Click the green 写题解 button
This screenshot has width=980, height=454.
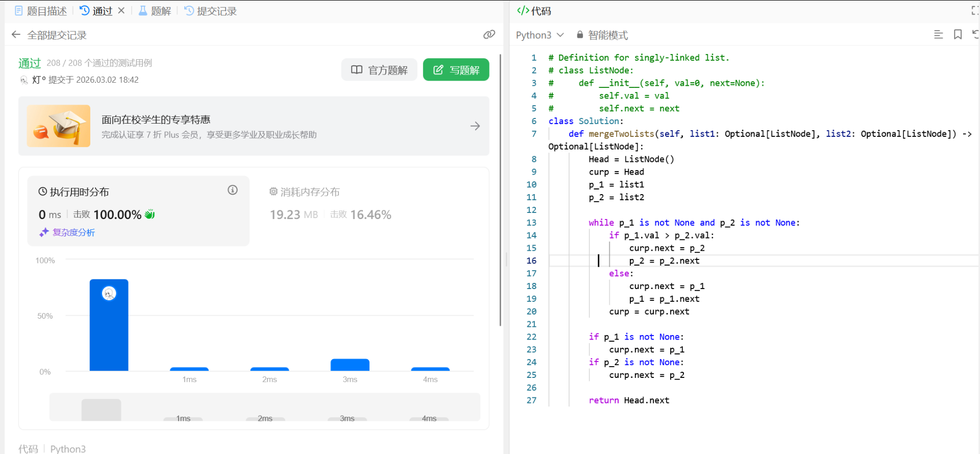coord(456,70)
